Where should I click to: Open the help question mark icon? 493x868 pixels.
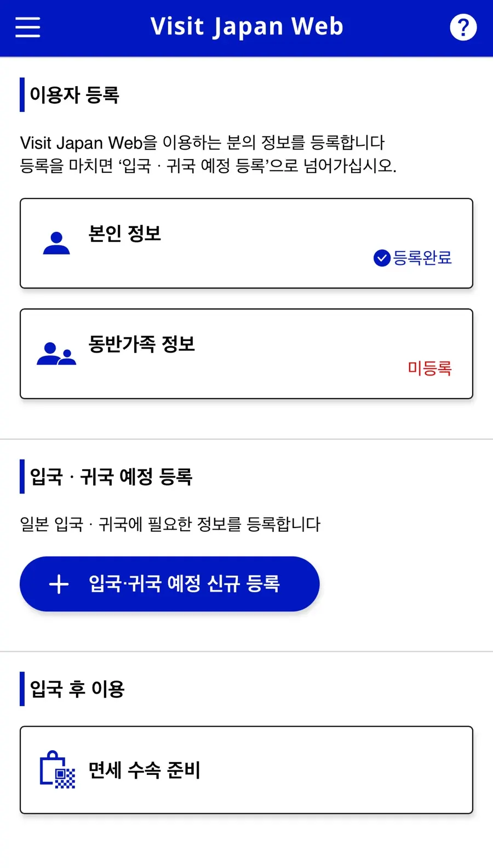point(463,27)
